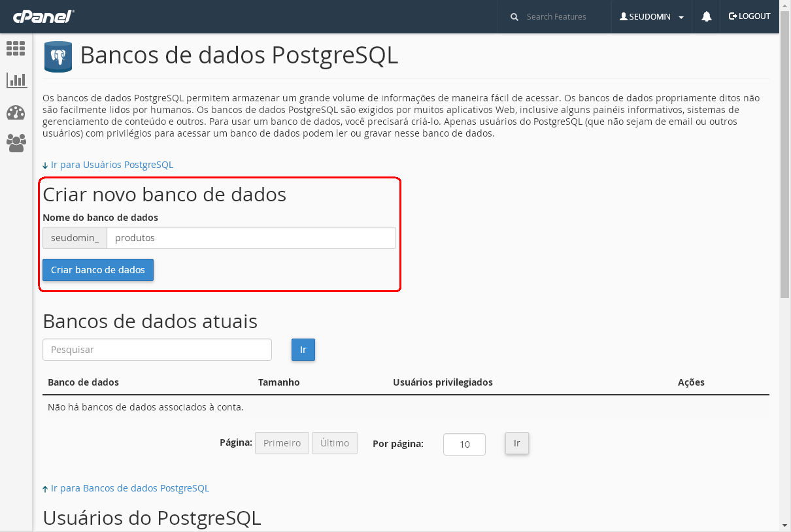Click the Usuários privilegiados column header
Screen dimensions: 791x532
(x=443, y=382)
